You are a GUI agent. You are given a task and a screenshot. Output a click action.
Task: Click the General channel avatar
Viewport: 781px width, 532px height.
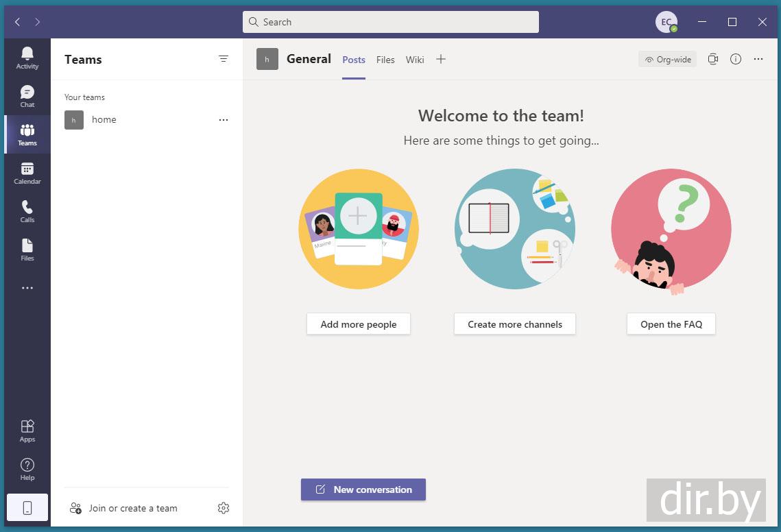(x=267, y=59)
